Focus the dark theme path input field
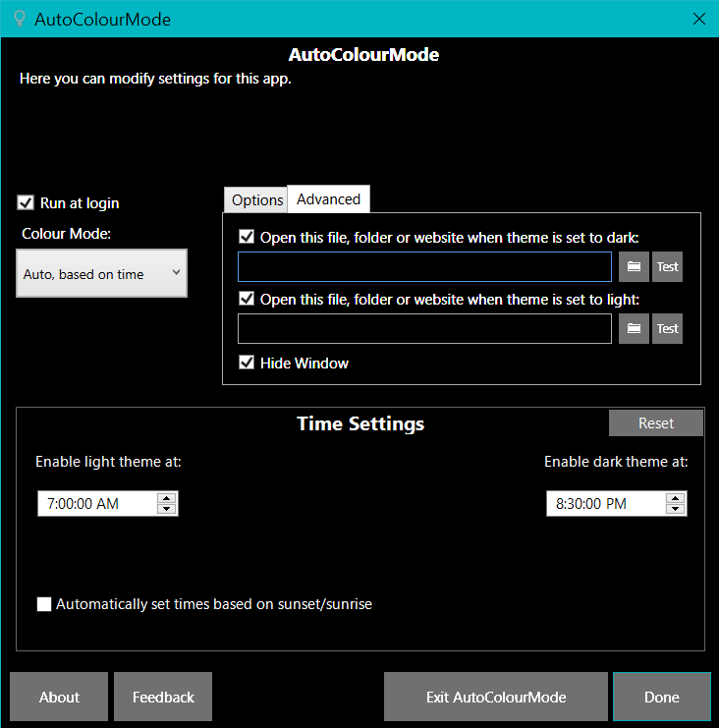 coord(424,267)
